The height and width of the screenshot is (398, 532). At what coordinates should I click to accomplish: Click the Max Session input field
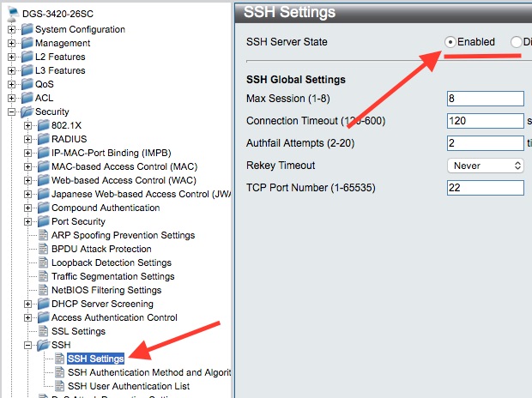pyautogui.click(x=485, y=99)
